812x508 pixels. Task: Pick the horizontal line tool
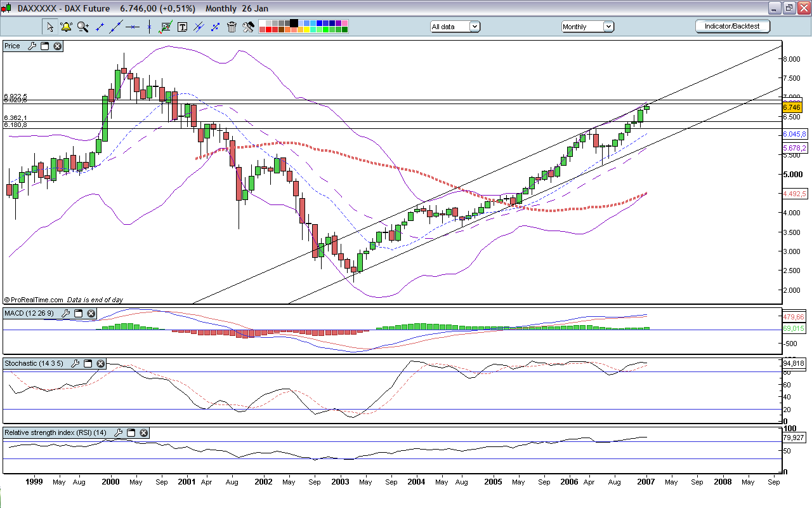pyautogui.click(x=133, y=27)
